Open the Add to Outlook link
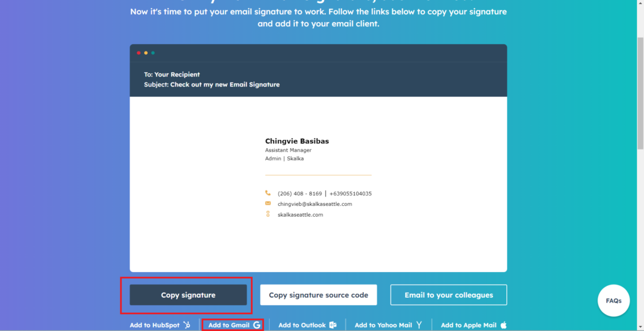 point(302,325)
